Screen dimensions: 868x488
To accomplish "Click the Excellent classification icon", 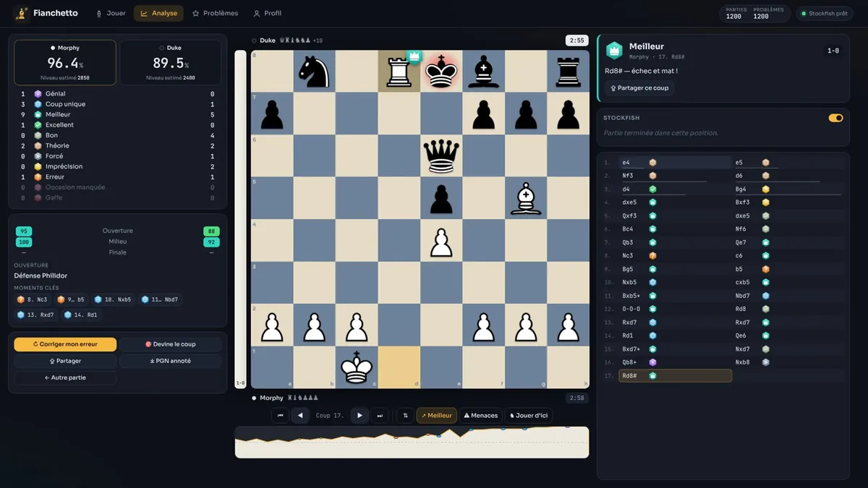I will (38, 125).
